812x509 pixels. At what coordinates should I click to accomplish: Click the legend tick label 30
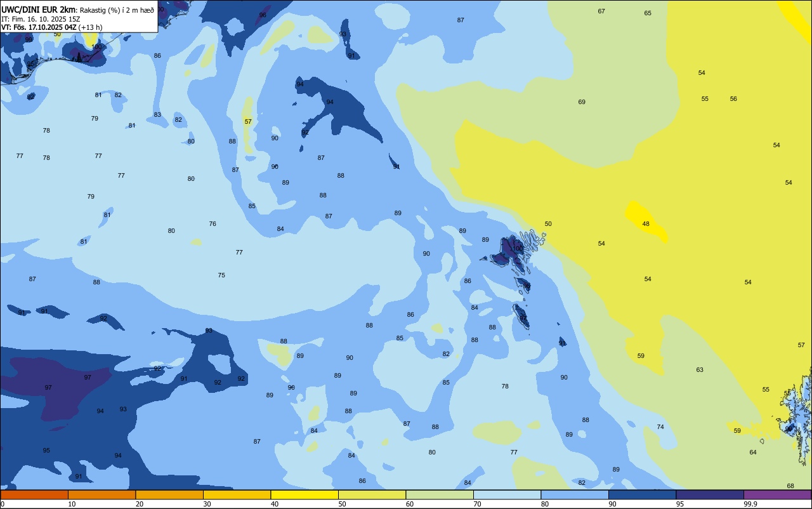207,504
